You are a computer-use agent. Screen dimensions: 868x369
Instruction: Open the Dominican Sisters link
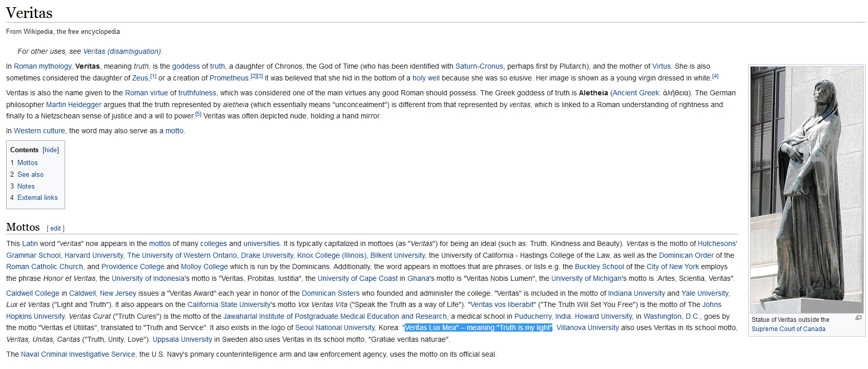330,294
